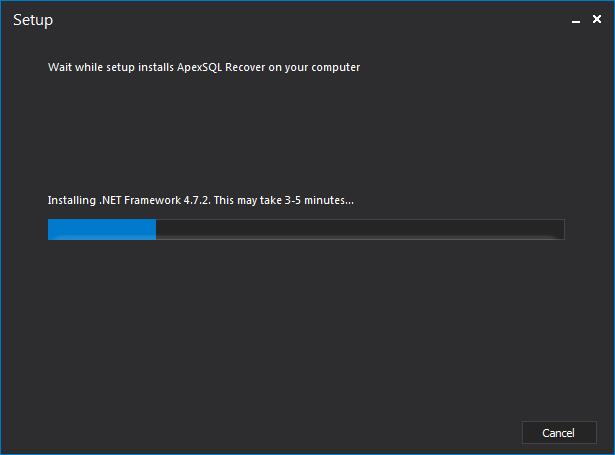Click the empty middle of the title bar
This screenshot has width=615, height=455.
(300, 20)
